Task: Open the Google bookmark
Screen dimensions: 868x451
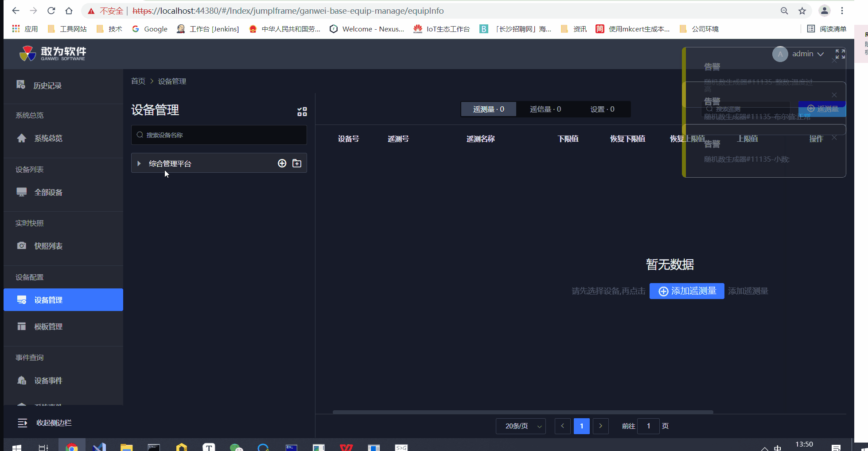Action: point(150,29)
